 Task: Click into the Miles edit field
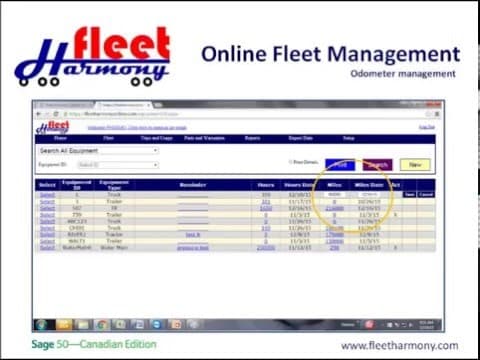pyautogui.click(x=334, y=194)
